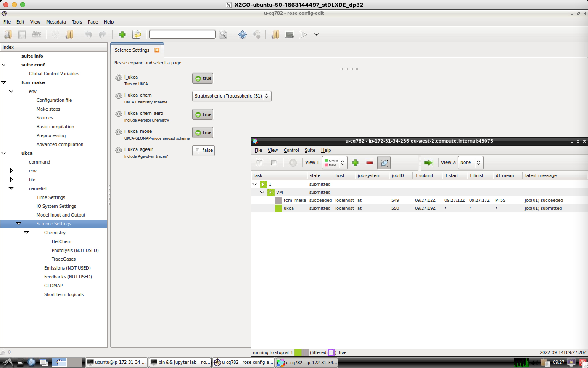Toggle the family grouping icon in cylc toolbar
This screenshot has width=588, height=368.
(x=384, y=163)
